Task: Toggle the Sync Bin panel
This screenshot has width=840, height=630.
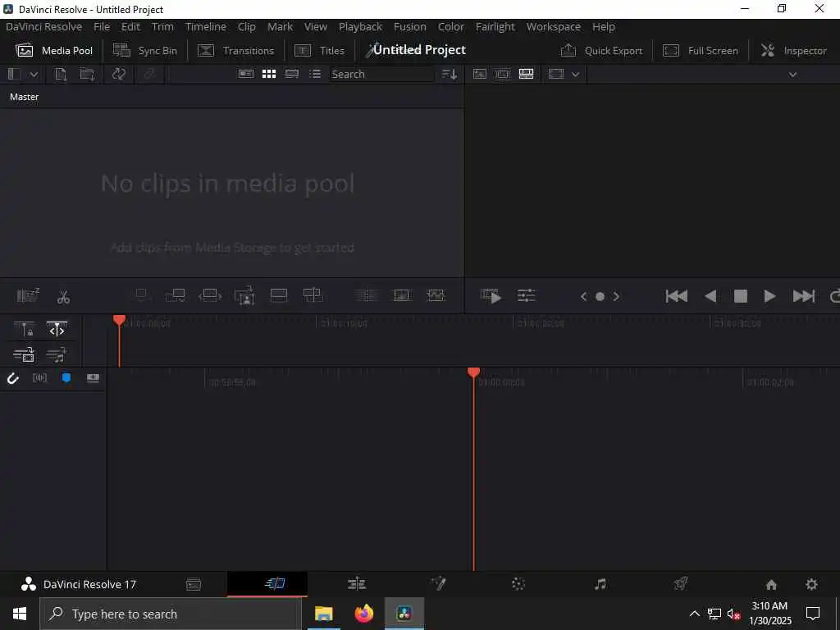Action: click(x=144, y=51)
